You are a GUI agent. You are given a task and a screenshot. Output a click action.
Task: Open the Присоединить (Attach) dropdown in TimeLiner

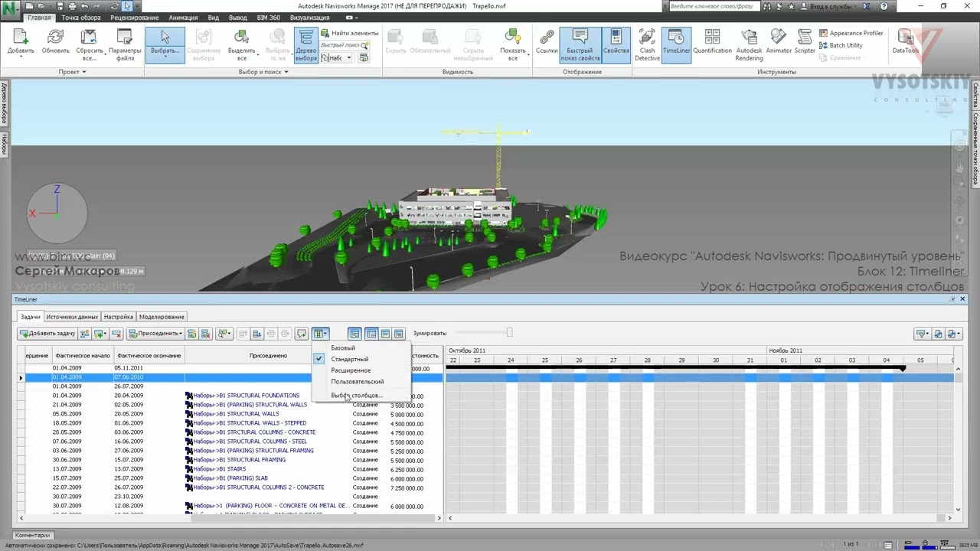155,334
